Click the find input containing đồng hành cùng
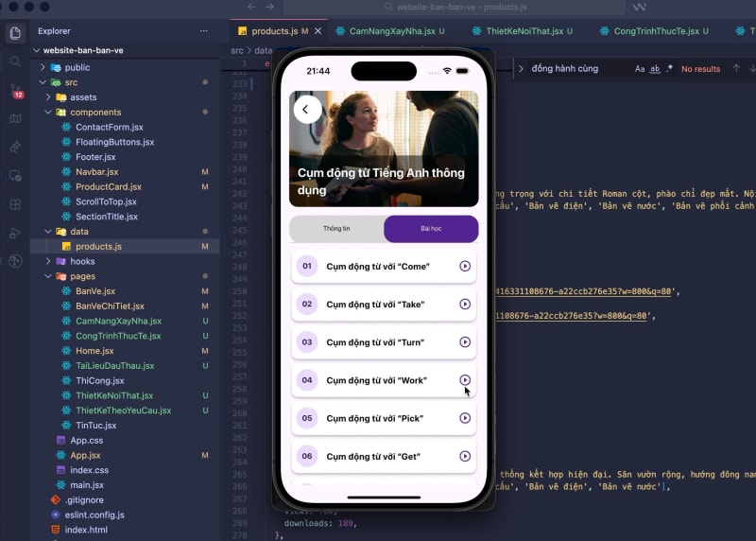 (x=578, y=68)
